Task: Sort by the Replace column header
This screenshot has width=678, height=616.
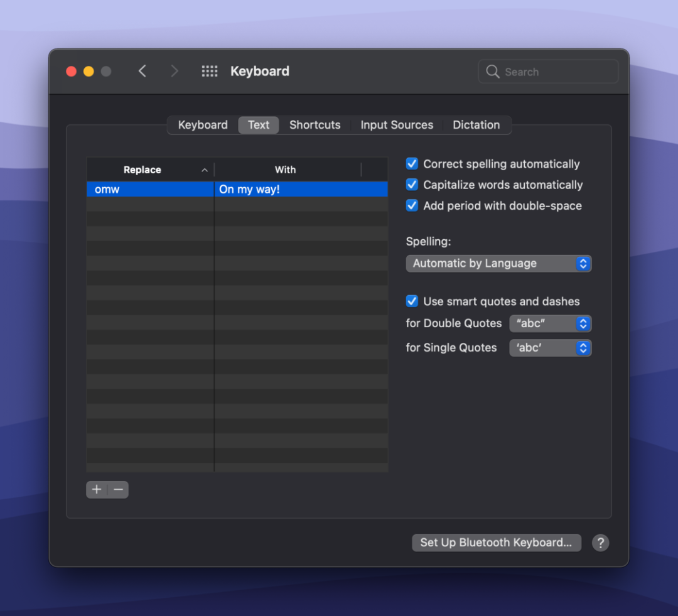Action: 151,170
